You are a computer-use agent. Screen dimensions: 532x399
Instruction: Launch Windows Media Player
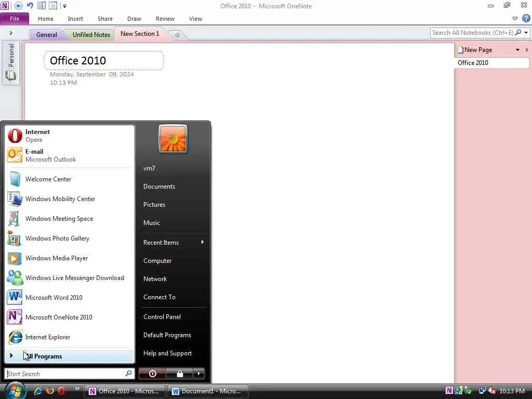point(69,258)
